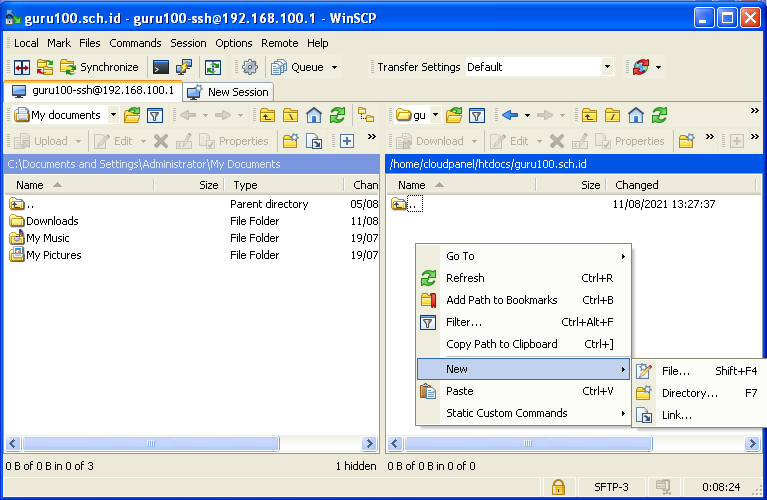Open the console terminal icon
The image size is (767, 500).
coord(160,67)
